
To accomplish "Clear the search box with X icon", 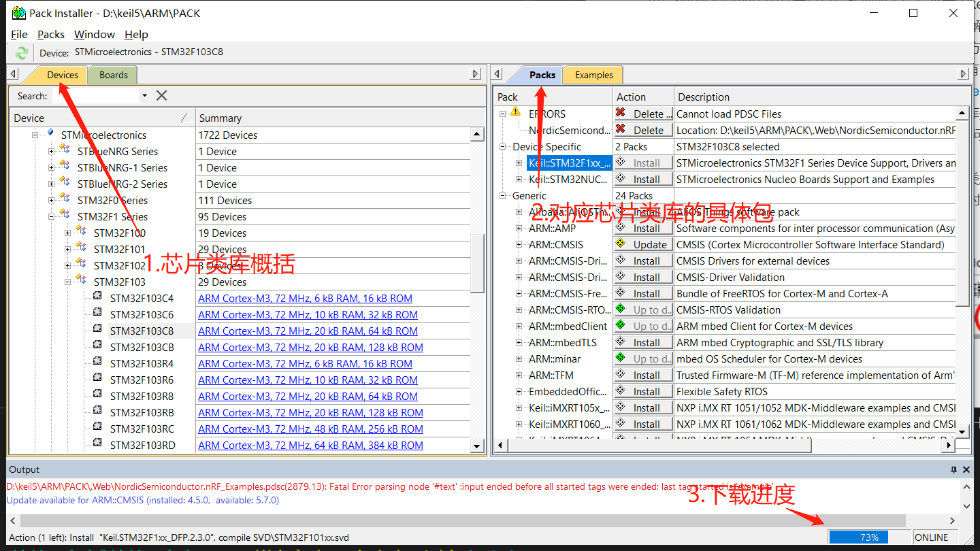I will coord(161,96).
